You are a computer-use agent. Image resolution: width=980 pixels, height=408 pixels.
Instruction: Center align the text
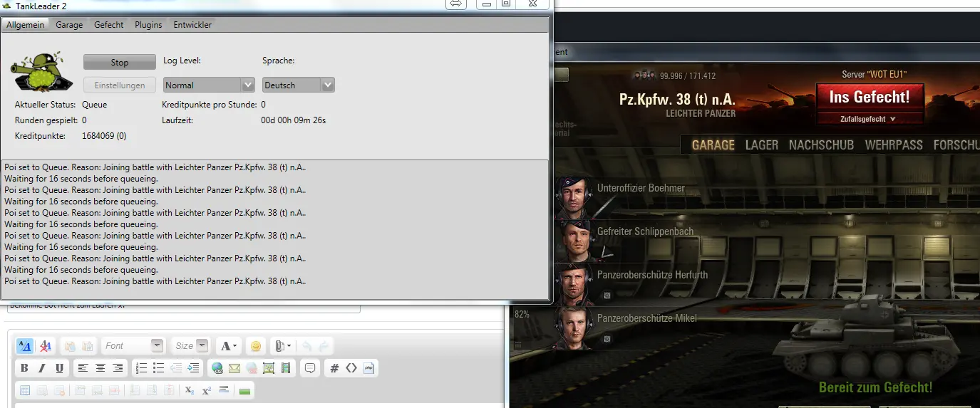coord(100,368)
